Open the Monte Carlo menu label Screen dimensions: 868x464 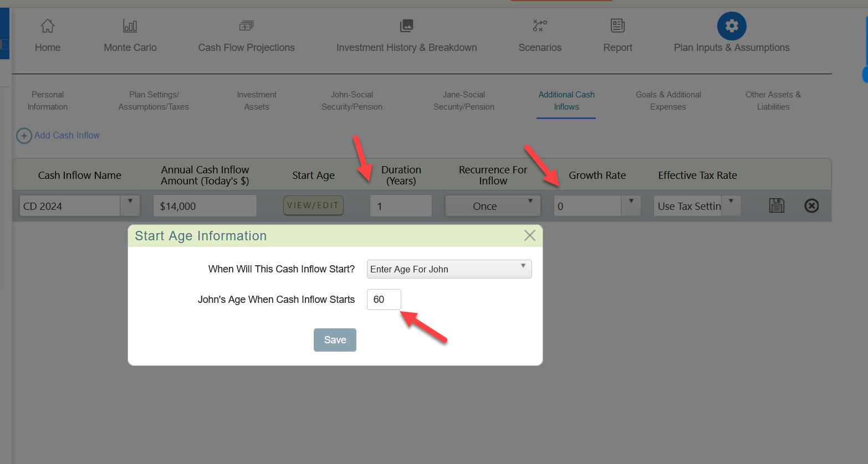point(130,48)
